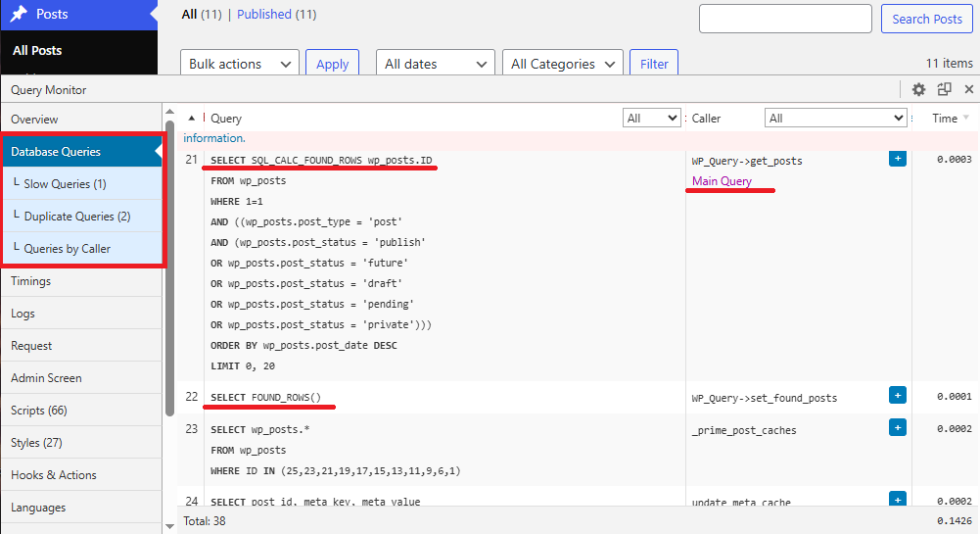This screenshot has height=534, width=980.
Task: Open Bulk actions dropdown
Action: 240,64
